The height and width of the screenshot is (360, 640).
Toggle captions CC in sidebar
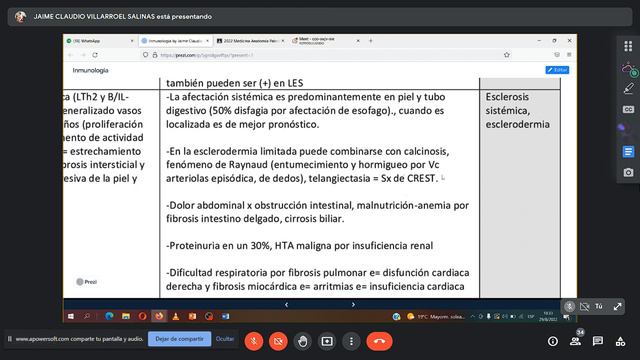[x=628, y=109]
